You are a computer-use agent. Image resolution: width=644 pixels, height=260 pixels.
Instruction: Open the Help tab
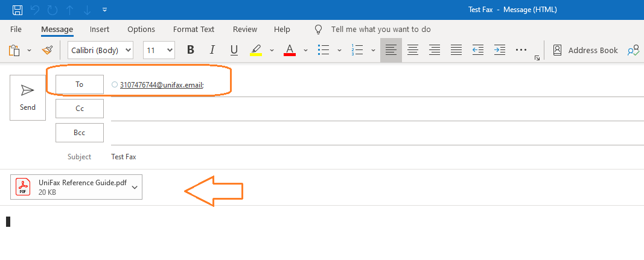282,29
